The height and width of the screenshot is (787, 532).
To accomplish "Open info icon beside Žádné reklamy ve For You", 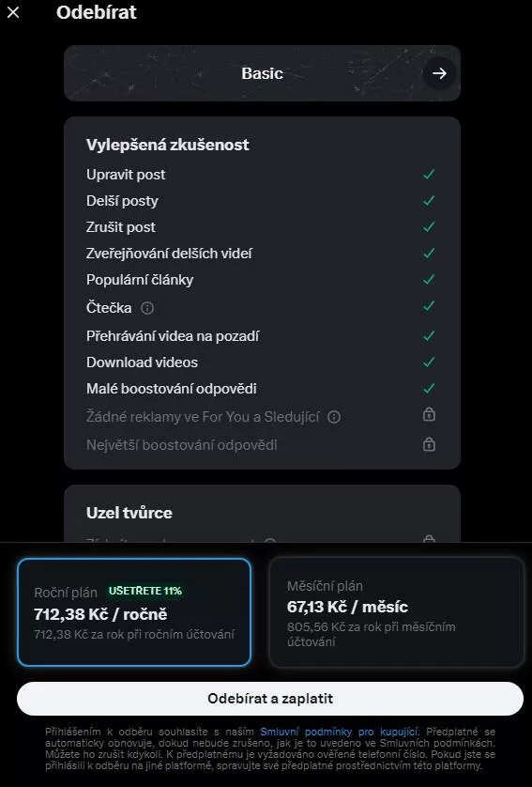I will pos(334,417).
